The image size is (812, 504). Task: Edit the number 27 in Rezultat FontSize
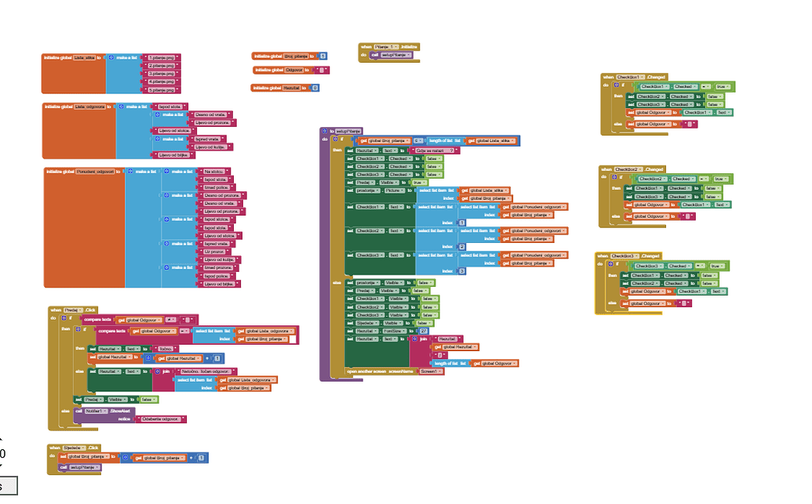coord(424,331)
